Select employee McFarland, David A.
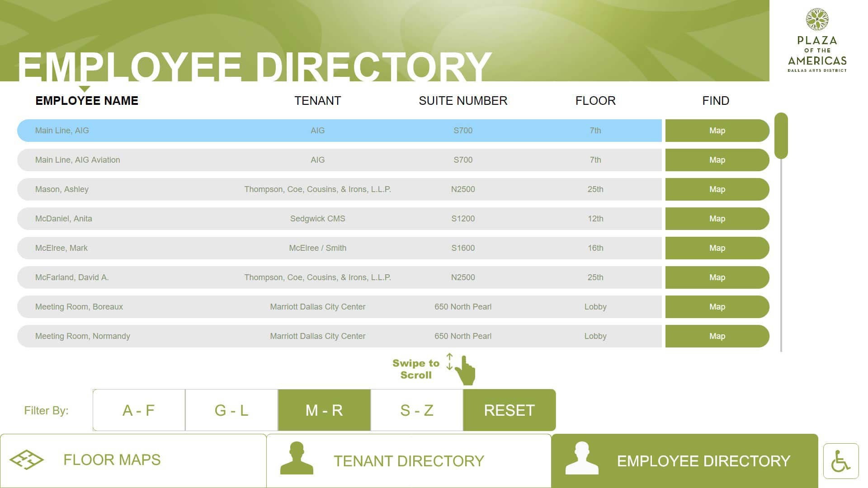Screen dimensions: 868x488 [x=340, y=277]
